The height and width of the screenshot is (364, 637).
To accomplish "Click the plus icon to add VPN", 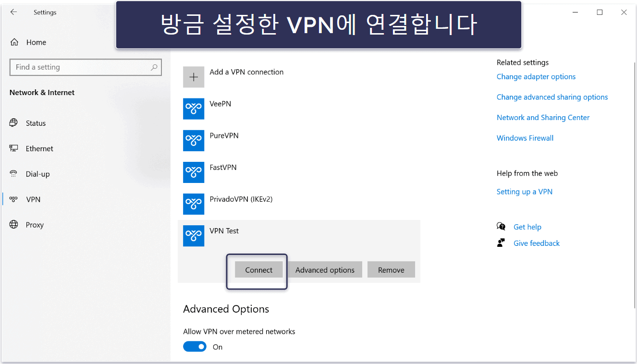I will click(194, 77).
